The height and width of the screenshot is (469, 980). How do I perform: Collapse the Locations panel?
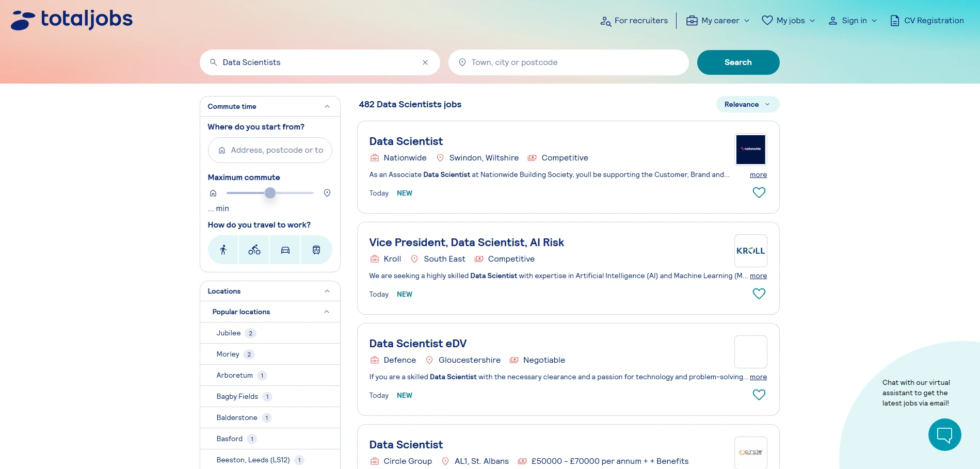pyautogui.click(x=327, y=291)
